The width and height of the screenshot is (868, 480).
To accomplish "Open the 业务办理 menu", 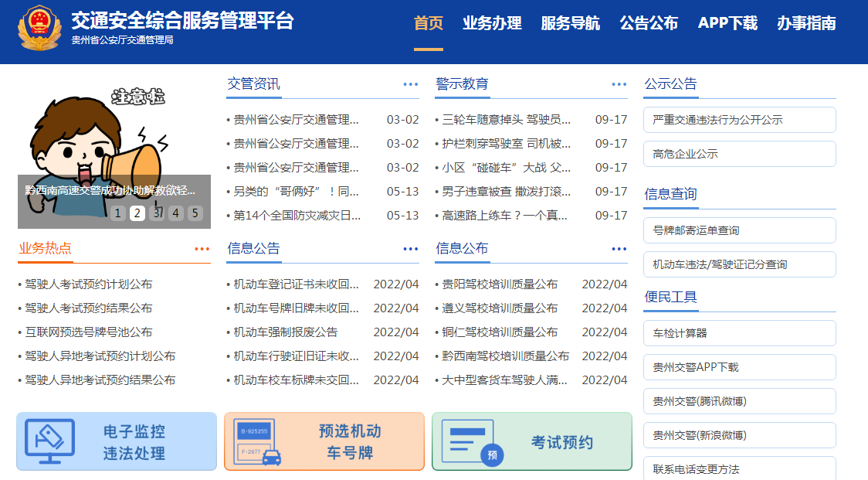I will (492, 23).
